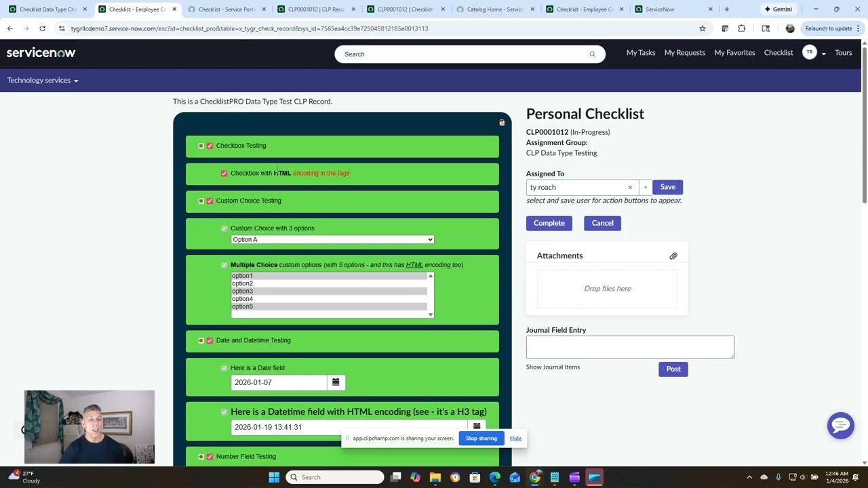Open Gemini from the browser toolbar

778,9
